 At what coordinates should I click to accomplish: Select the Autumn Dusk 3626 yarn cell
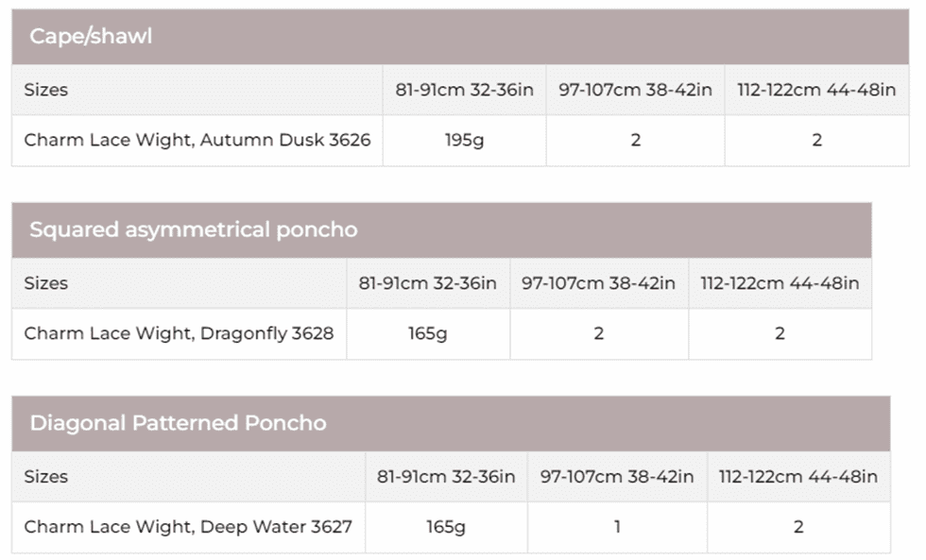(x=197, y=140)
